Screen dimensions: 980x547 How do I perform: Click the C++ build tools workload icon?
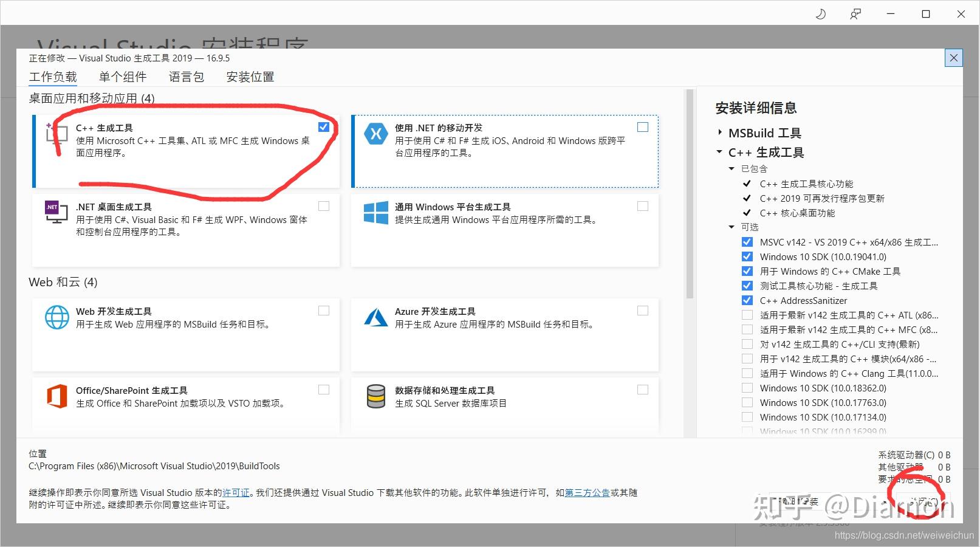tap(57, 133)
